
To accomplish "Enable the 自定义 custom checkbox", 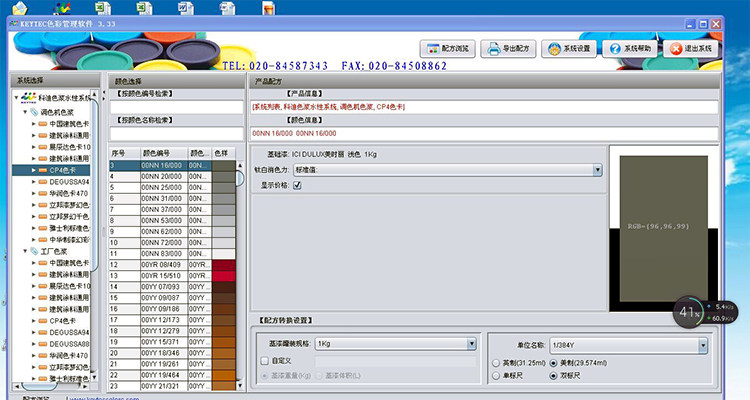I will tap(263, 360).
